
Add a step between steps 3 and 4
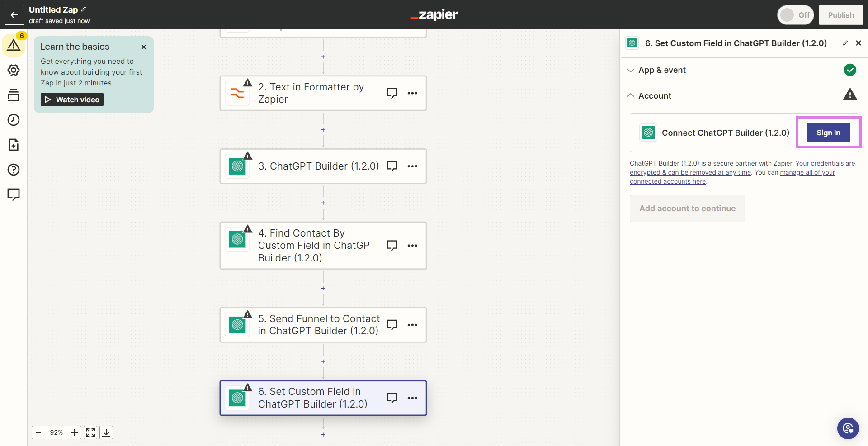click(x=323, y=203)
